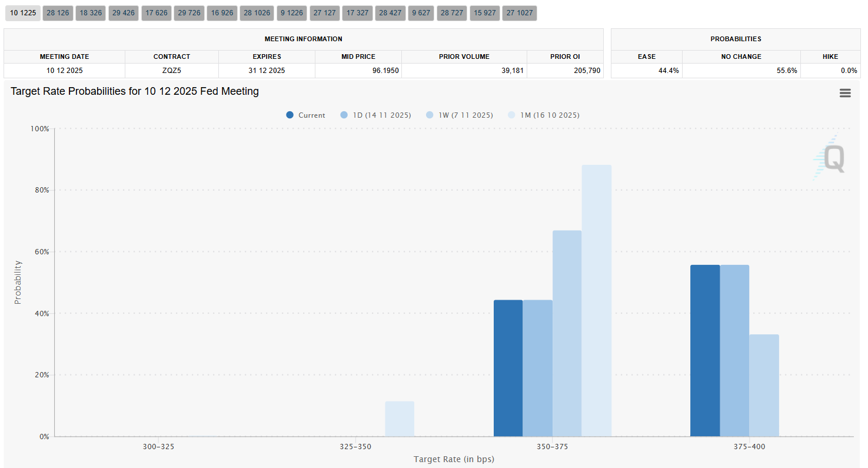Select the 10 1225 meeting tab

click(22, 13)
